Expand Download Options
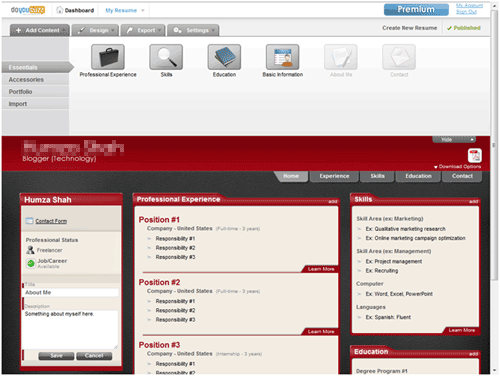The height and width of the screenshot is (376, 500). [x=457, y=166]
